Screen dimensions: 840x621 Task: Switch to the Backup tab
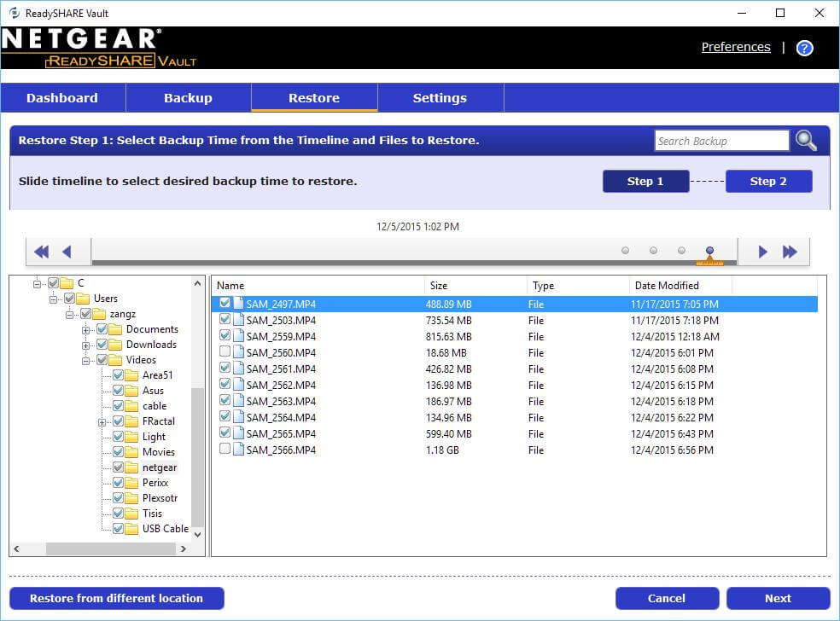pos(188,98)
